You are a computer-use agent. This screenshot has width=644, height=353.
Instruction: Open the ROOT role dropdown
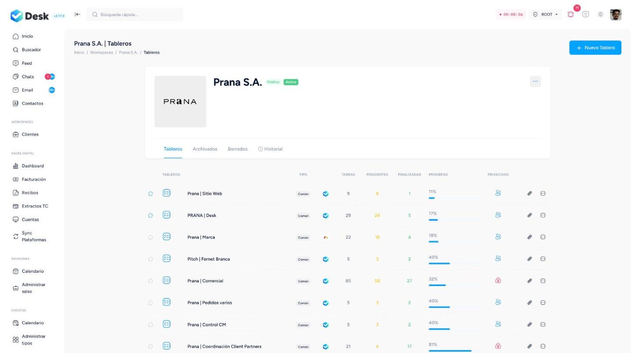[545, 14]
